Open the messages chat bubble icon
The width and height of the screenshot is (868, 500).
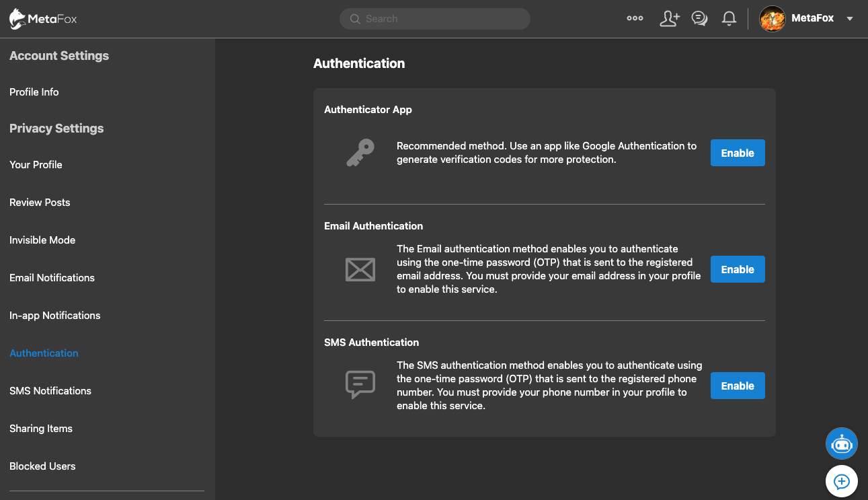[699, 19]
